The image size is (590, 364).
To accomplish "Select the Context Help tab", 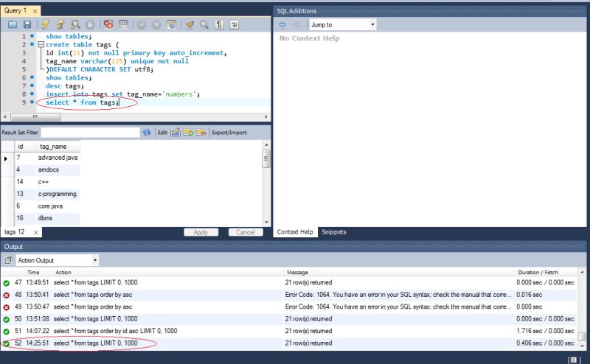I will click(295, 232).
